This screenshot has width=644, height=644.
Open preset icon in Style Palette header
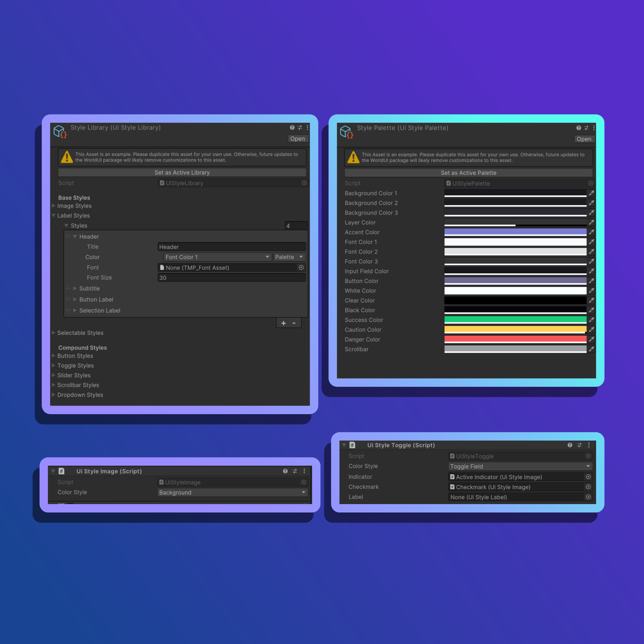coord(586,128)
